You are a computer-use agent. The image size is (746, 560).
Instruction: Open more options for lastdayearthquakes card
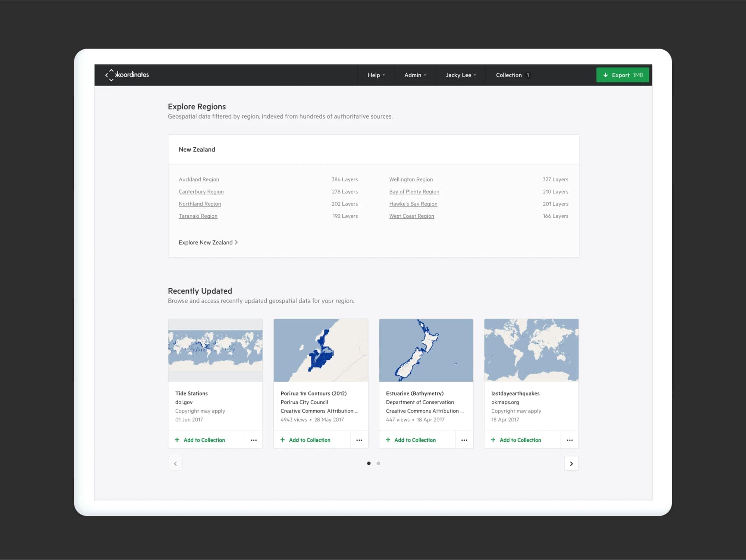[570, 440]
